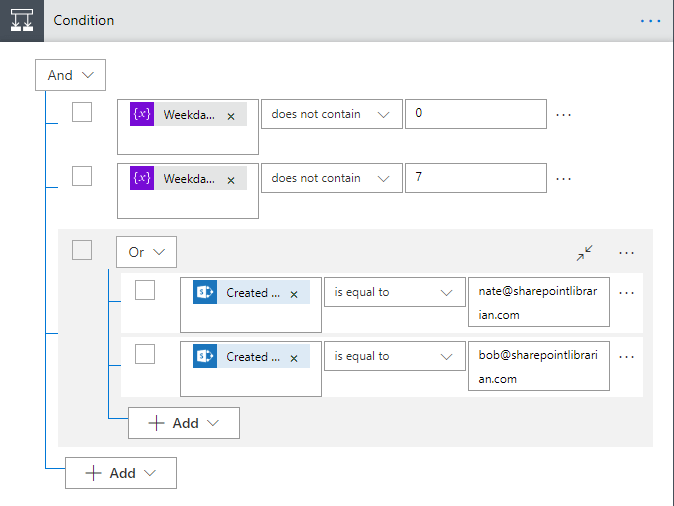Click the Condition card icon in header
This screenshot has height=506, width=674.
(x=21, y=20)
